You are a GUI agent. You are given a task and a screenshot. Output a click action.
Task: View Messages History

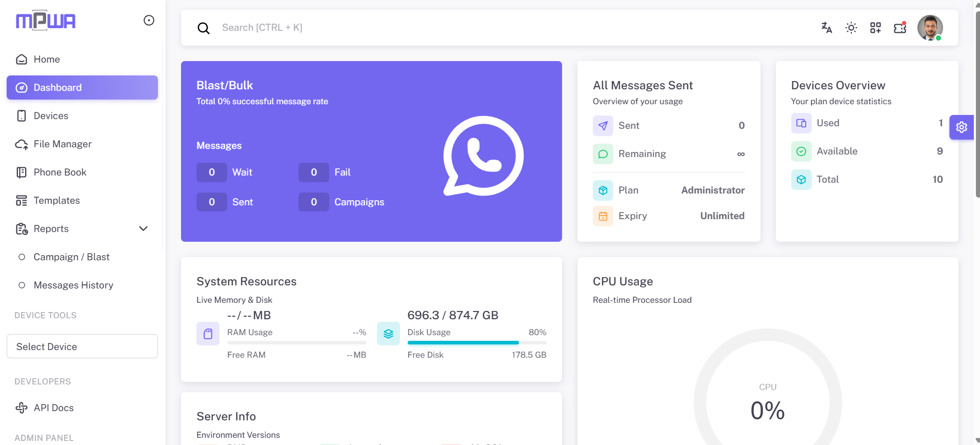73,285
